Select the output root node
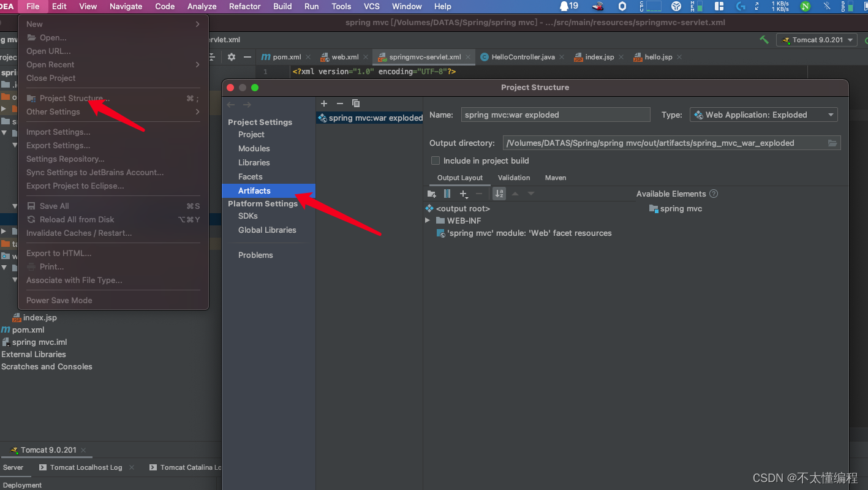The image size is (868, 490). pyautogui.click(x=458, y=208)
